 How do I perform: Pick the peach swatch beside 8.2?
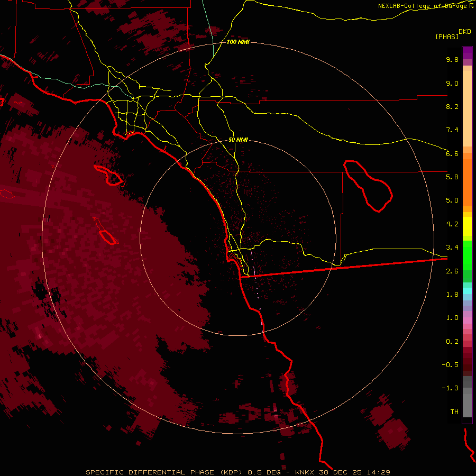(x=467, y=108)
